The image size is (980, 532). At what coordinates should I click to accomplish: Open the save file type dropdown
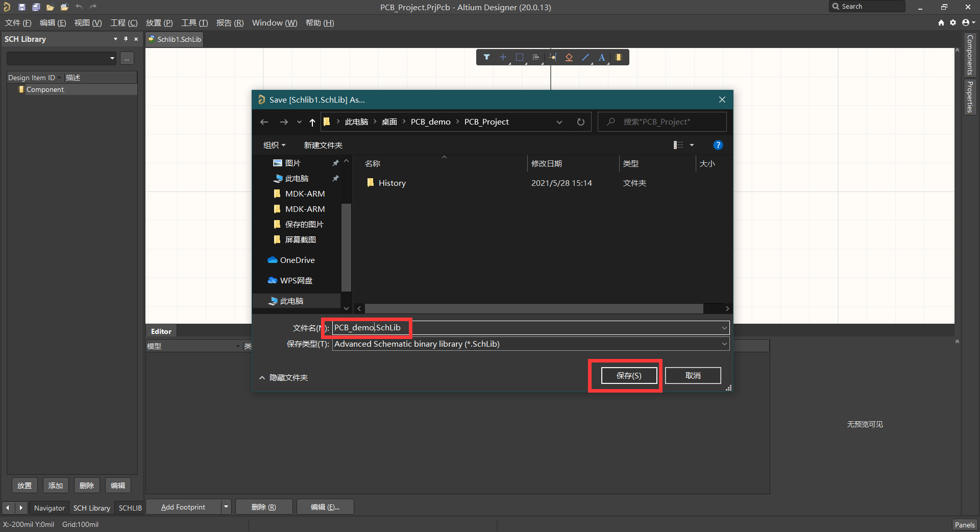[724, 344]
